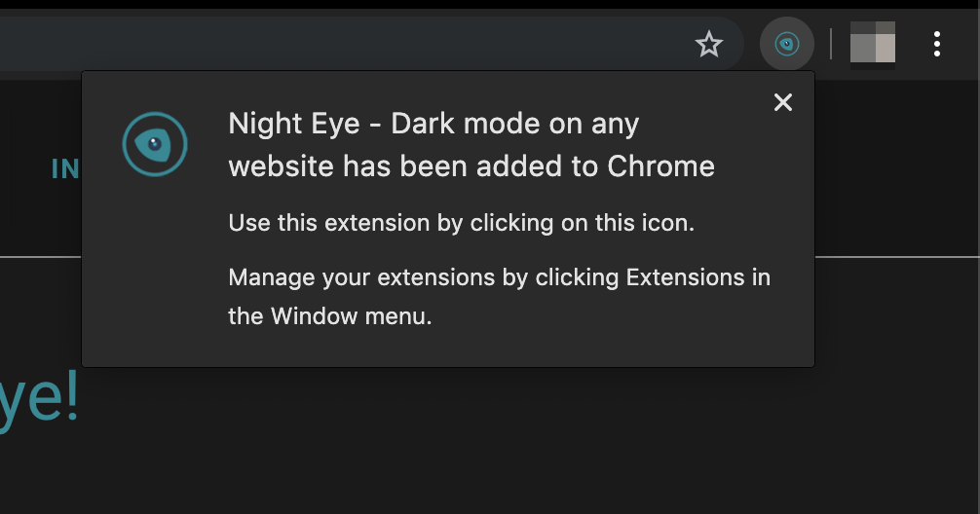Close the Night Eye added popup

click(x=782, y=103)
